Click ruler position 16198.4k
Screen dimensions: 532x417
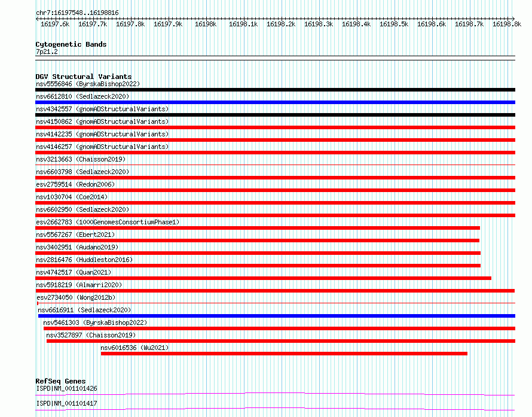click(356, 24)
